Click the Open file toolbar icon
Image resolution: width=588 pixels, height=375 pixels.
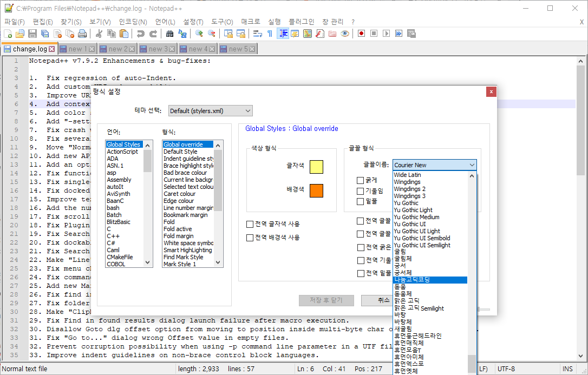[20, 34]
